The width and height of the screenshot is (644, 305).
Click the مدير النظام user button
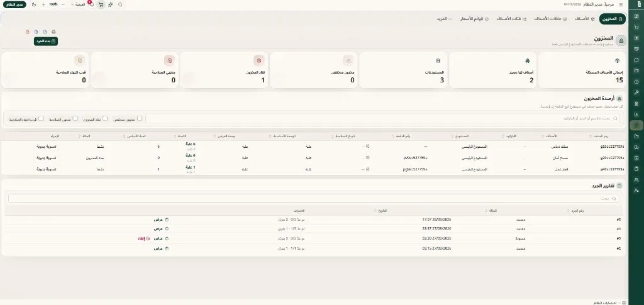click(15, 4)
